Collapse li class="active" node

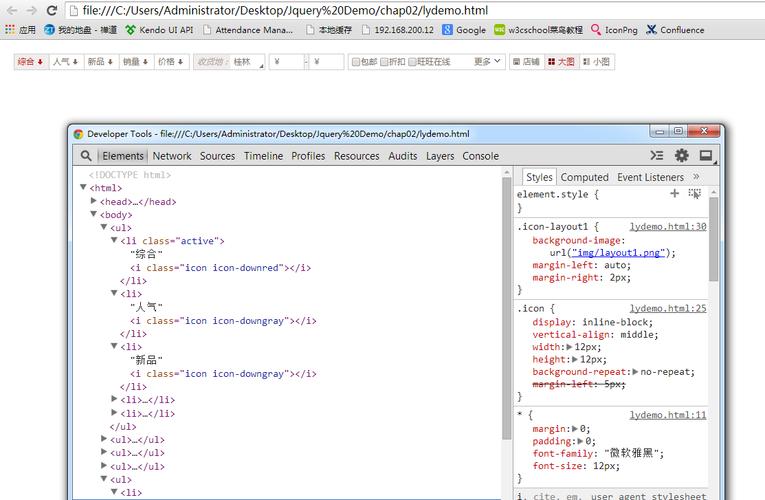(x=114, y=240)
